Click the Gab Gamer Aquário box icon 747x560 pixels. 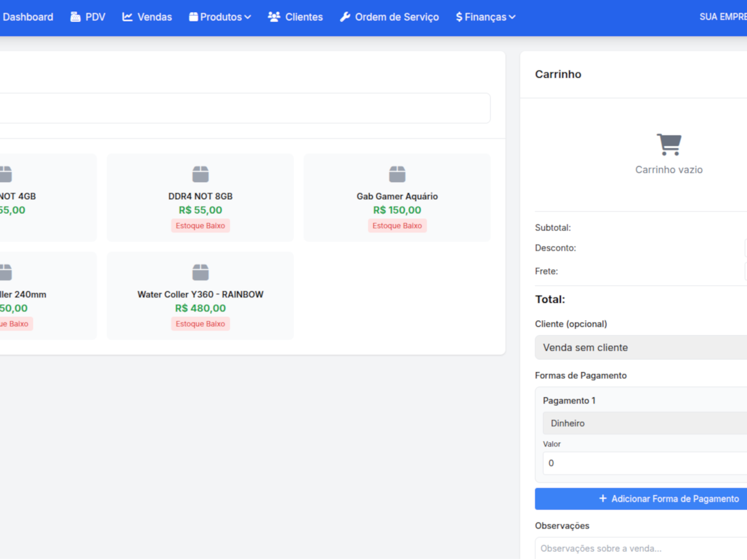click(397, 174)
